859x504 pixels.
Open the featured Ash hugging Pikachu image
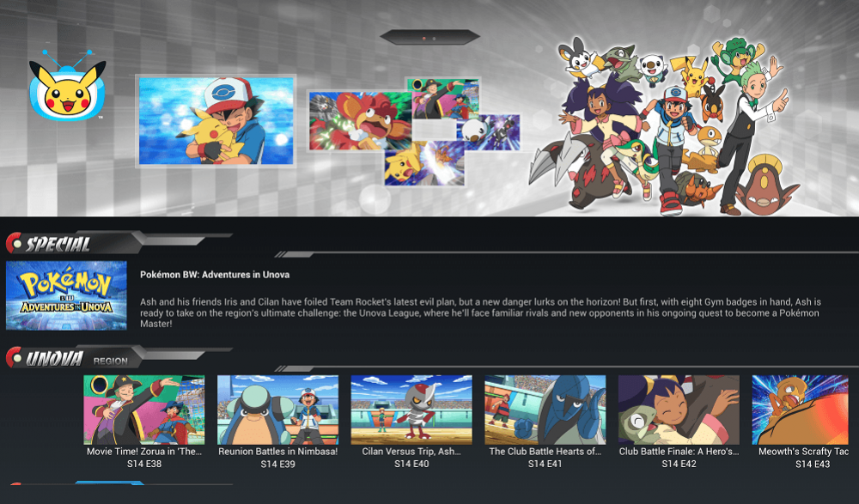pos(216,121)
